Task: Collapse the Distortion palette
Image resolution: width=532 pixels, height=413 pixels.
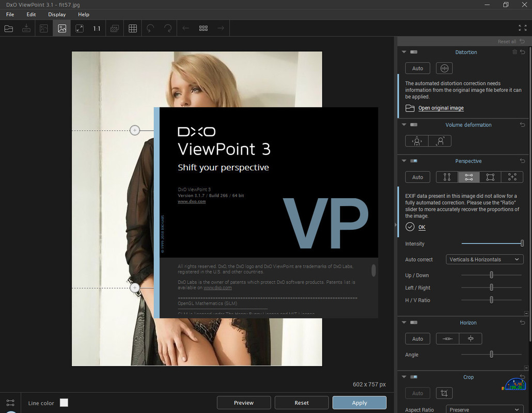Action: (404, 52)
